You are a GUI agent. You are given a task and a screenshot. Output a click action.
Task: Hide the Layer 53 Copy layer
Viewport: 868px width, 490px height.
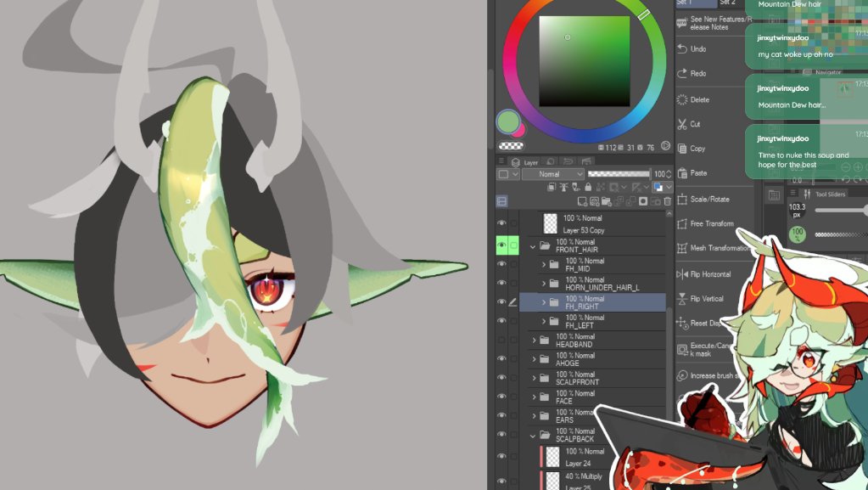(501, 222)
